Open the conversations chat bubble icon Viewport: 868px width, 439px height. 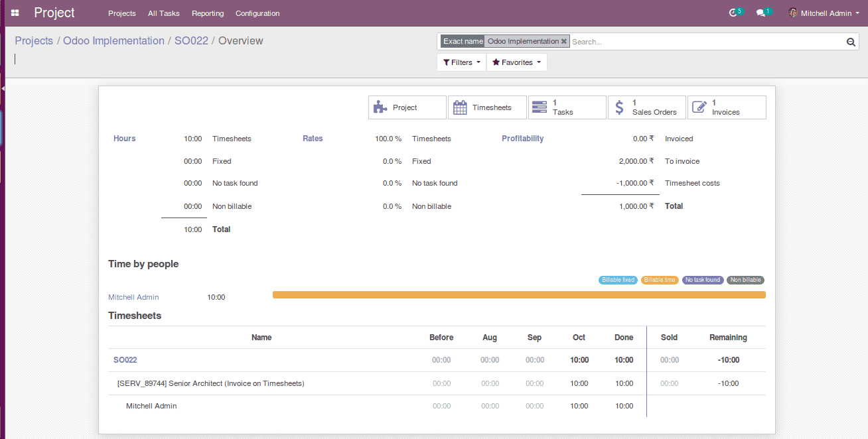click(761, 13)
